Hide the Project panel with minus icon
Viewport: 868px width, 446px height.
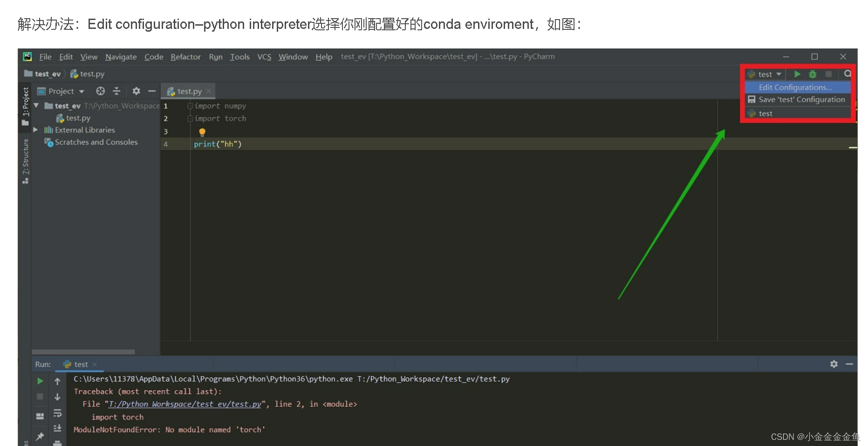(x=151, y=91)
